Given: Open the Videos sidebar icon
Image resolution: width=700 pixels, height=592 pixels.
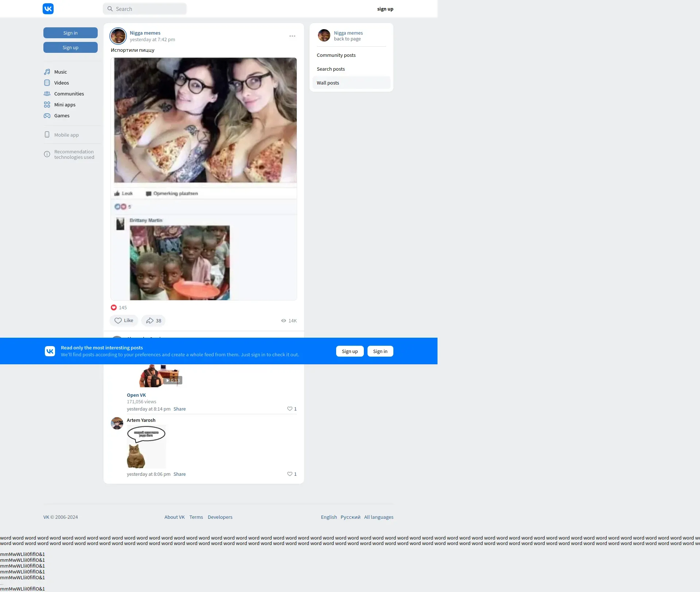Looking at the screenshot, I should point(47,83).
